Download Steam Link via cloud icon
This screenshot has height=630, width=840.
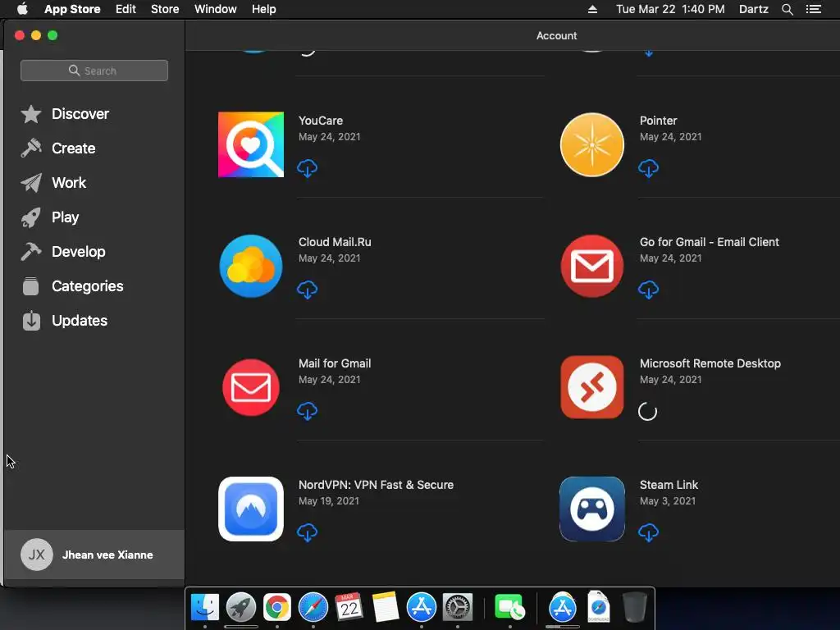[x=648, y=532]
